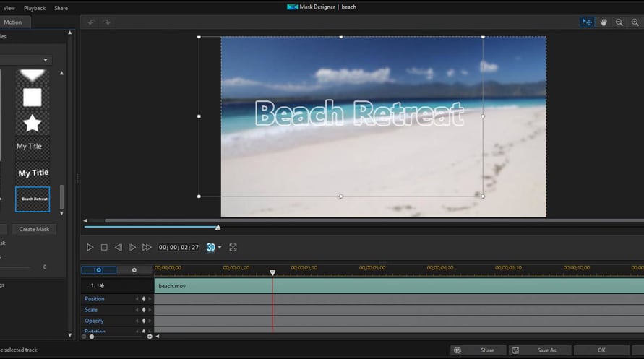Screen dimensions: 644x359
Task: Click the timeline playhead marker
Action: click(272, 273)
